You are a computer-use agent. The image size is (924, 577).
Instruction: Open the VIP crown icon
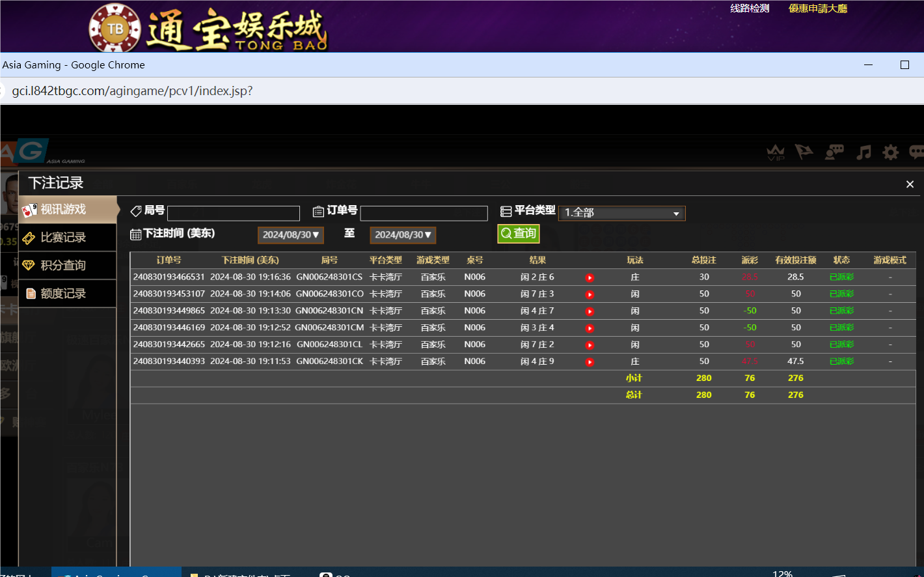click(x=776, y=152)
